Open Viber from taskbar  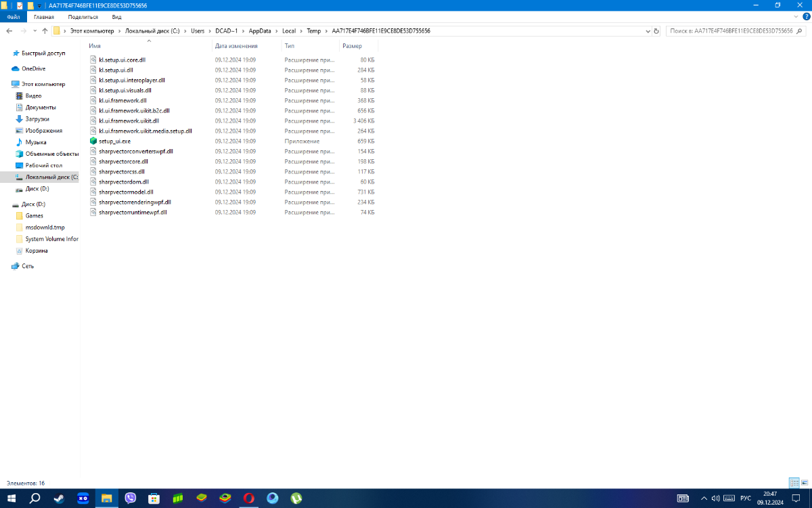(x=131, y=498)
